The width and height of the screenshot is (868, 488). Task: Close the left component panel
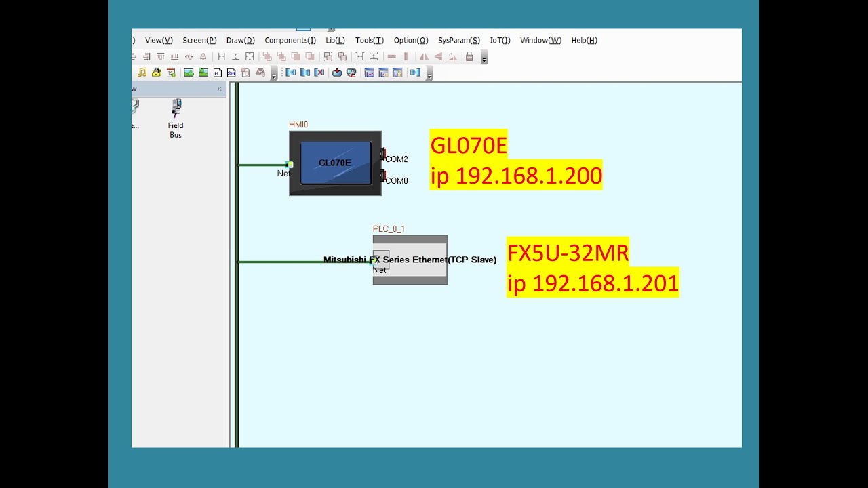coord(219,89)
